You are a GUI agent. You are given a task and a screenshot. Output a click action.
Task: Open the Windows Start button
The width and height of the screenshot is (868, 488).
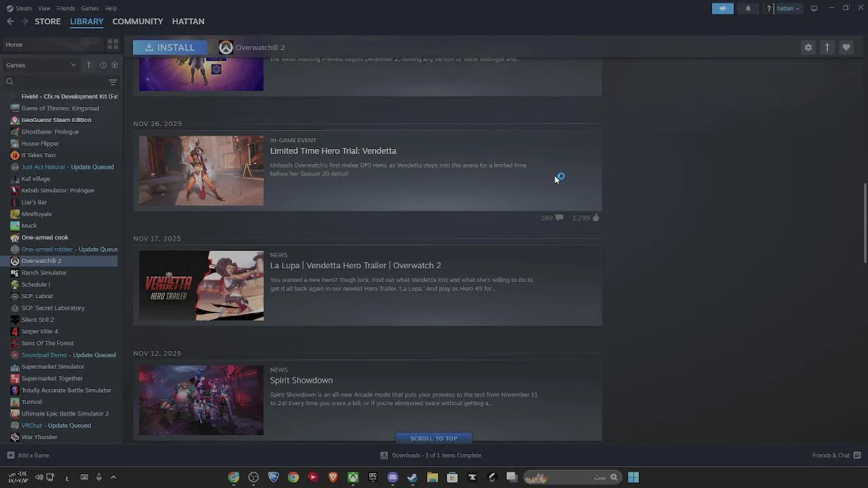point(633,478)
